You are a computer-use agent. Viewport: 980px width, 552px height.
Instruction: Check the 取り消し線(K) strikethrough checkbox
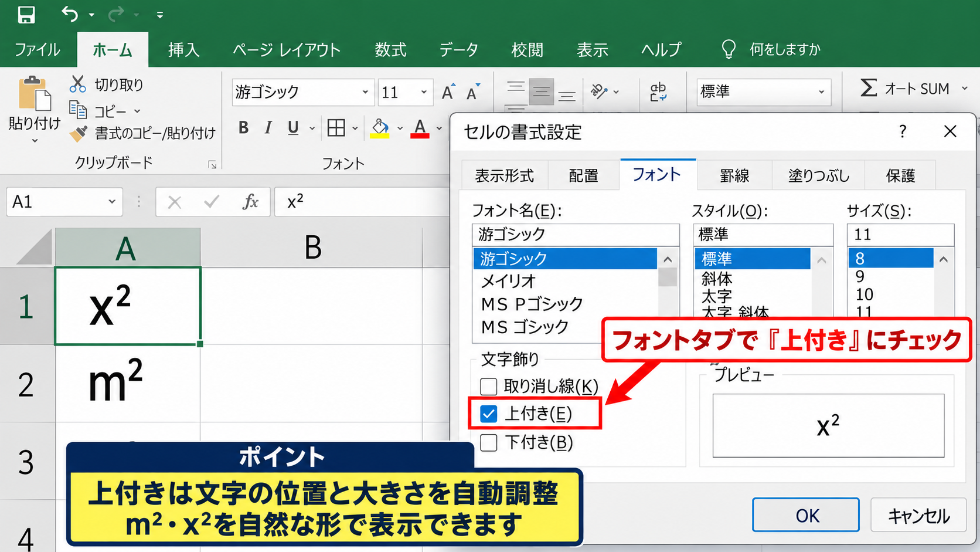point(489,387)
